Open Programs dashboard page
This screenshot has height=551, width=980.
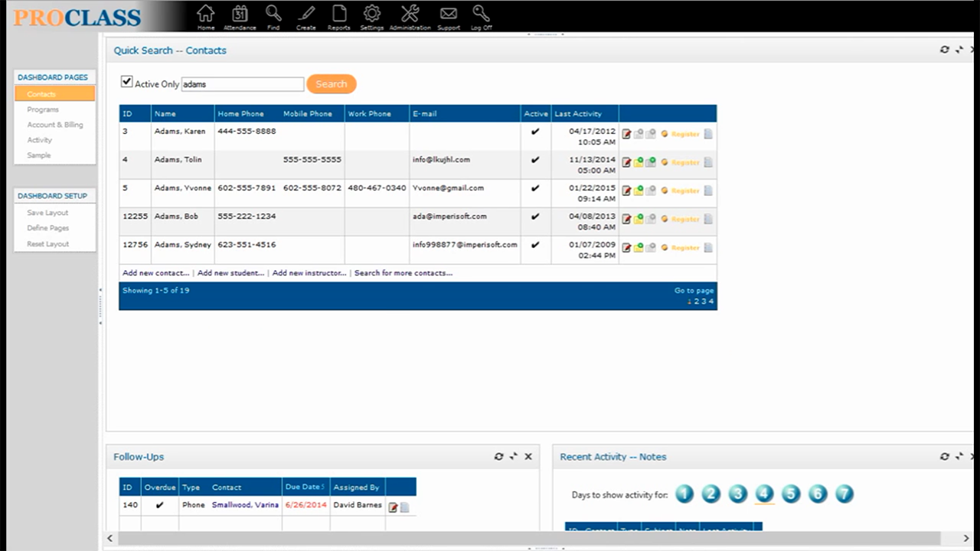click(x=43, y=109)
